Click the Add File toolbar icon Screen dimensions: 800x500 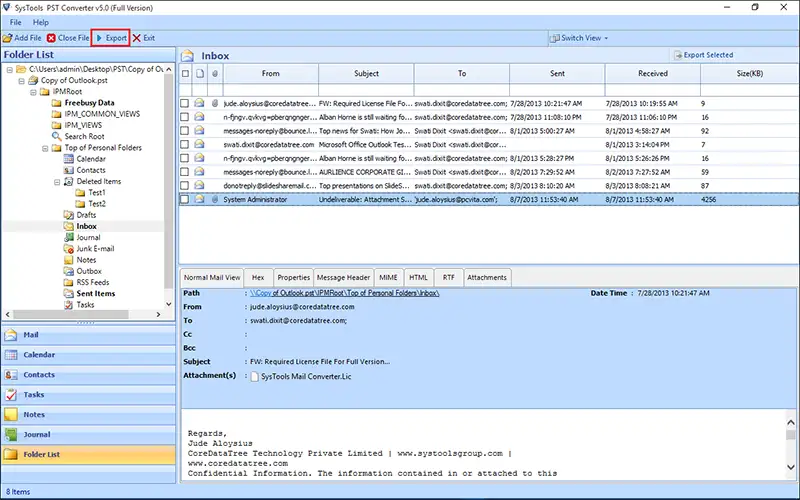[x=8, y=38]
